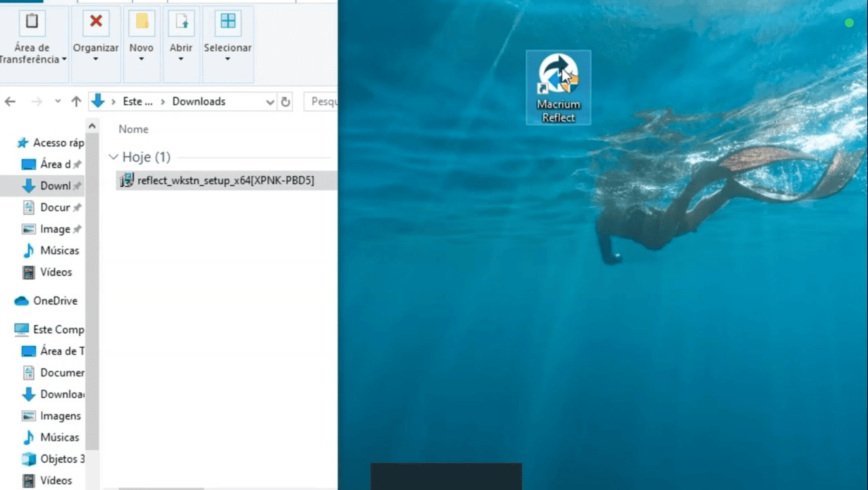Click the 'Este ...' path segment
Screen dimensions: 868x490
coord(137,101)
